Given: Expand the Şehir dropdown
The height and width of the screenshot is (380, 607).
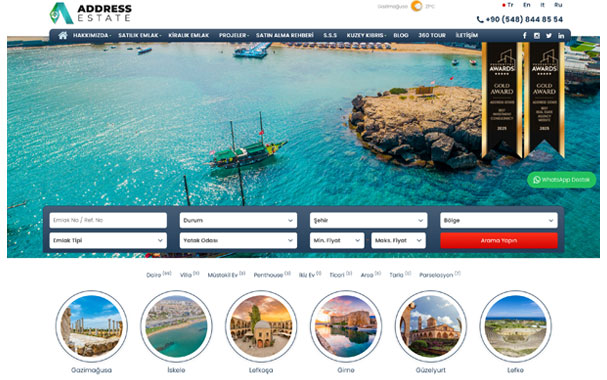Looking at the screenshot, I should [369, 220].
